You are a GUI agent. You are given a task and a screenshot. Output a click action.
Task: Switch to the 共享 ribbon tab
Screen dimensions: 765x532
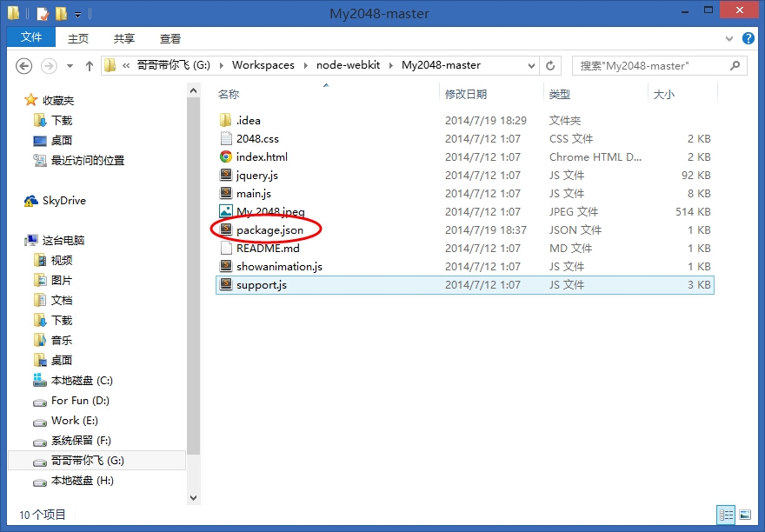124,38
